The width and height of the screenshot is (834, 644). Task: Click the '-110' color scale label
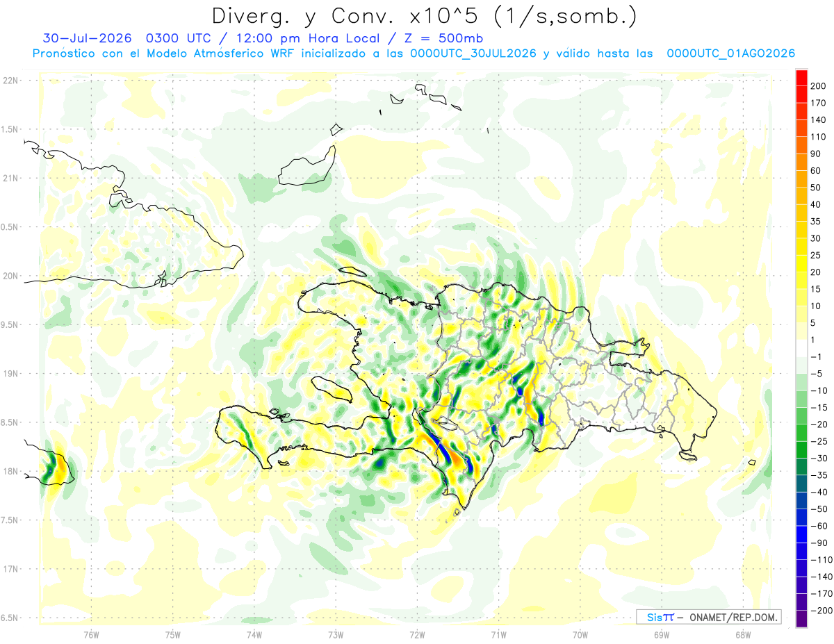point(821,560)
